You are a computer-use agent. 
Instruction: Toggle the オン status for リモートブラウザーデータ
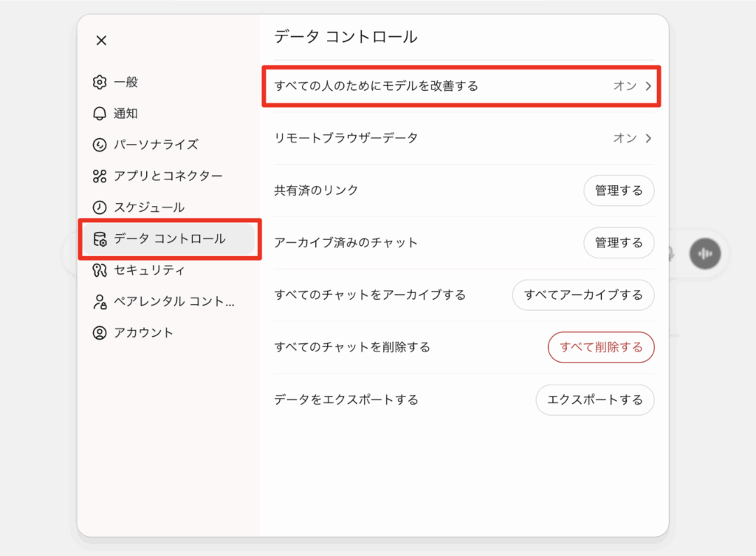click(x=625, y=138)
